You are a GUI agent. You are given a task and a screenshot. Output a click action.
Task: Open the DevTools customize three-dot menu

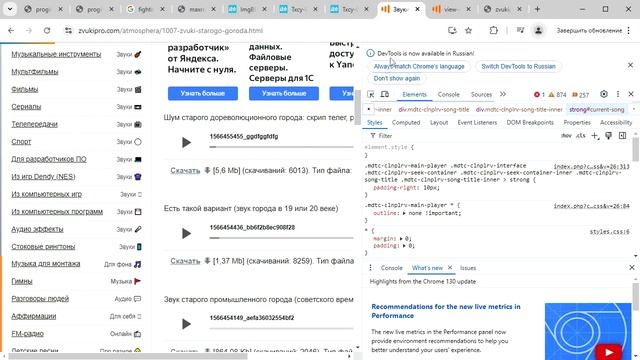click(x=618, y=94)
